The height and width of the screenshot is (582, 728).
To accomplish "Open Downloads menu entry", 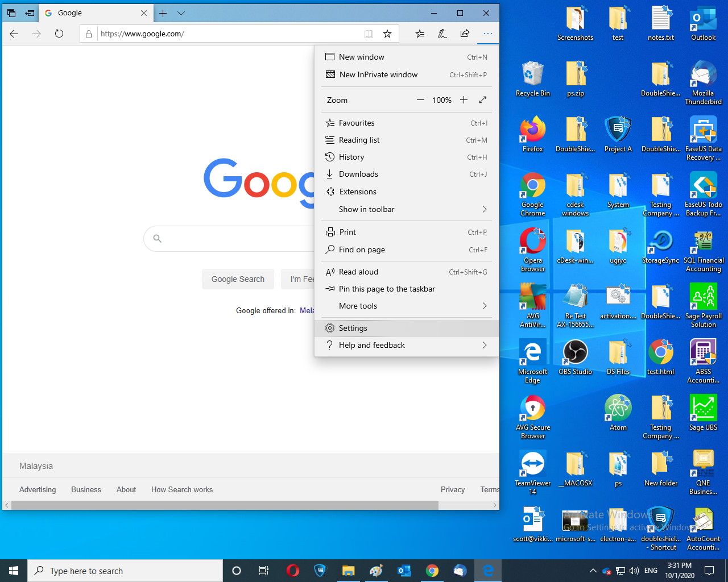I will point(407,174).
